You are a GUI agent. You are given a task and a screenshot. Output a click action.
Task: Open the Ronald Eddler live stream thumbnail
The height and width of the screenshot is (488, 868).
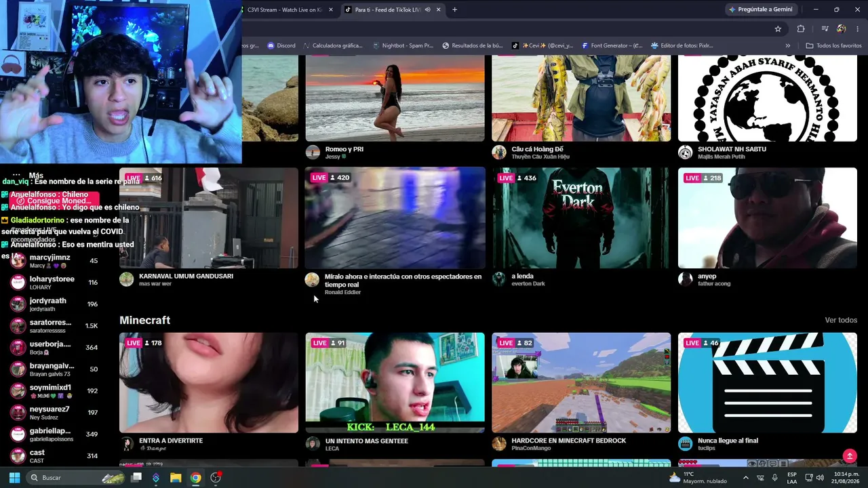tap(395, 218)
